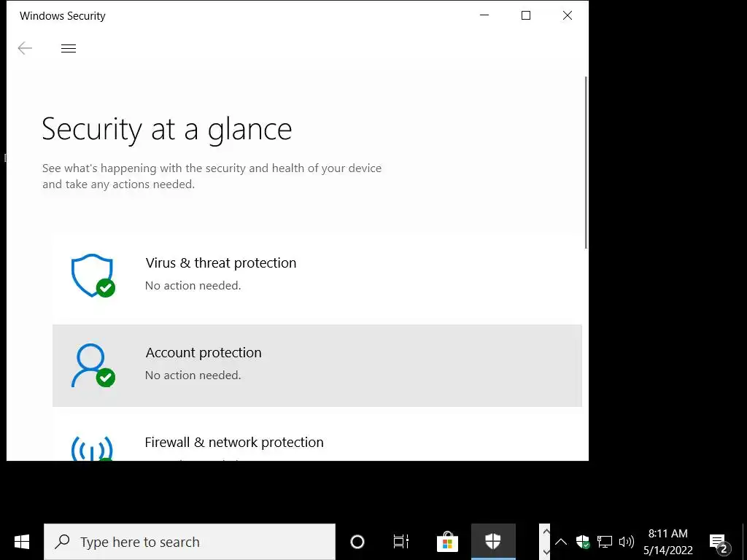Close the Windows Security window
Image resolution: width=747 pixels, height=560 pixels.
point(568,15)
